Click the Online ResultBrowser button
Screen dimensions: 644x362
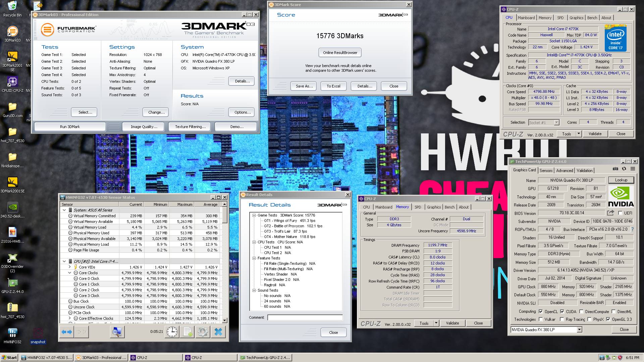tap(340, 53)
